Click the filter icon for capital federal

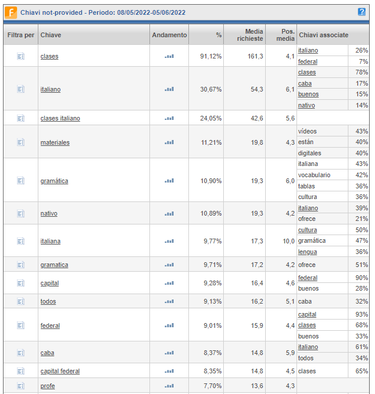(21, 371)
